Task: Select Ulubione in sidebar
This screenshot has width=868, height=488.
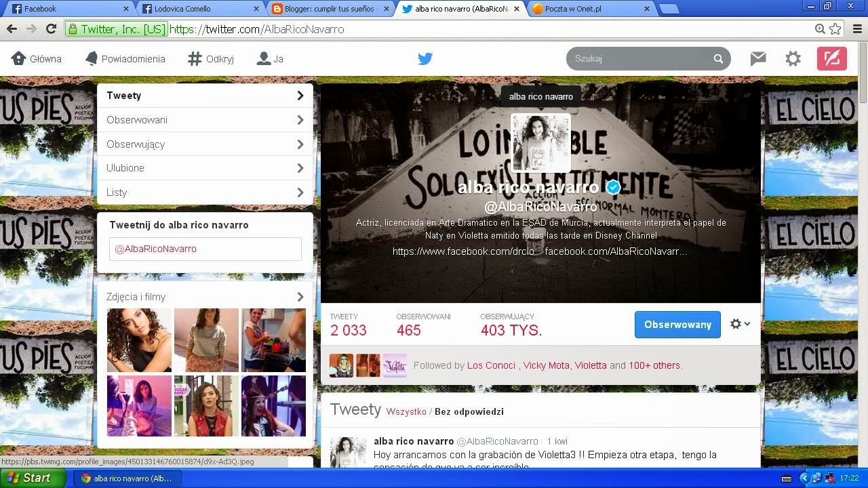Action: 205,168
